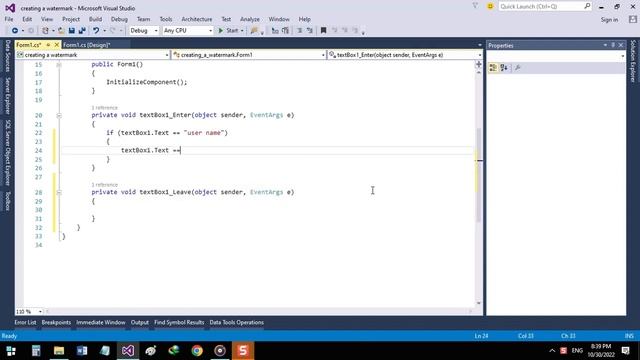640x360 pixels.
Task: Click the New Project toolbar icon
Action: click(45, 31)
